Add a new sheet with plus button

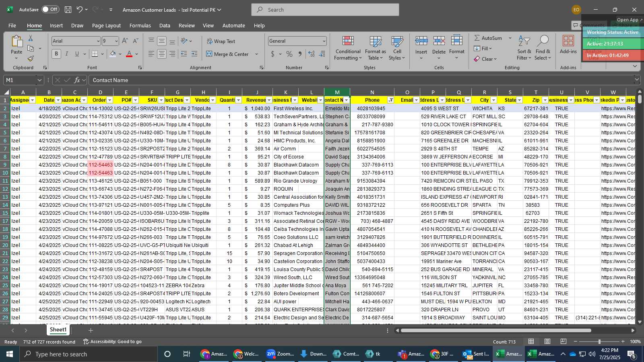tap(91, 330)
